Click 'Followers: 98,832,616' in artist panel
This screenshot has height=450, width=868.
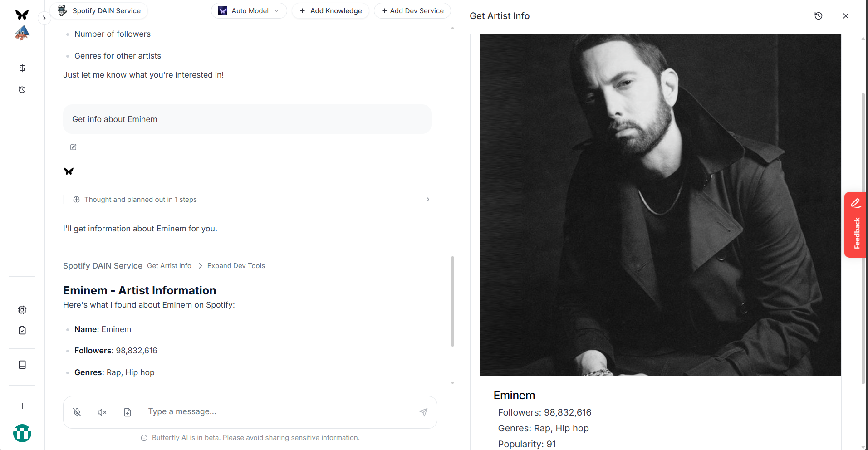coord(544,412)
